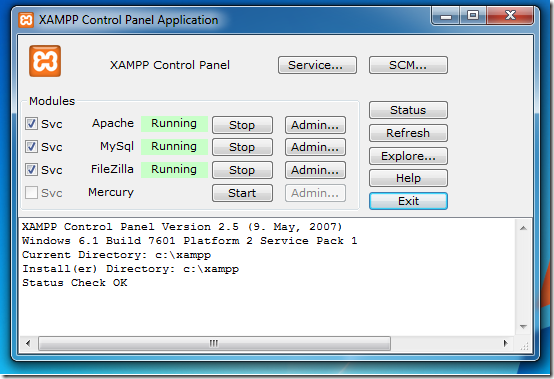Exit the XAMPP Control Panel

click(x=408, y=201)
